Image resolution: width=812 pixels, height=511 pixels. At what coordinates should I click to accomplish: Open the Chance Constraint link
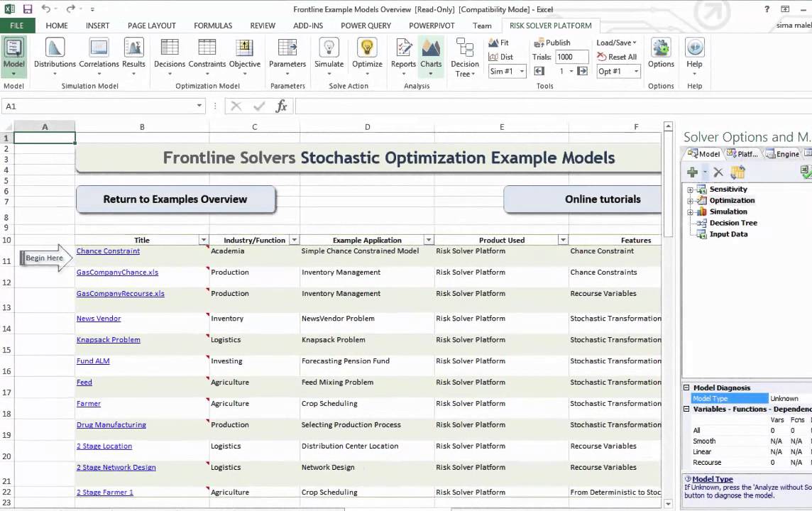(108, 251)
